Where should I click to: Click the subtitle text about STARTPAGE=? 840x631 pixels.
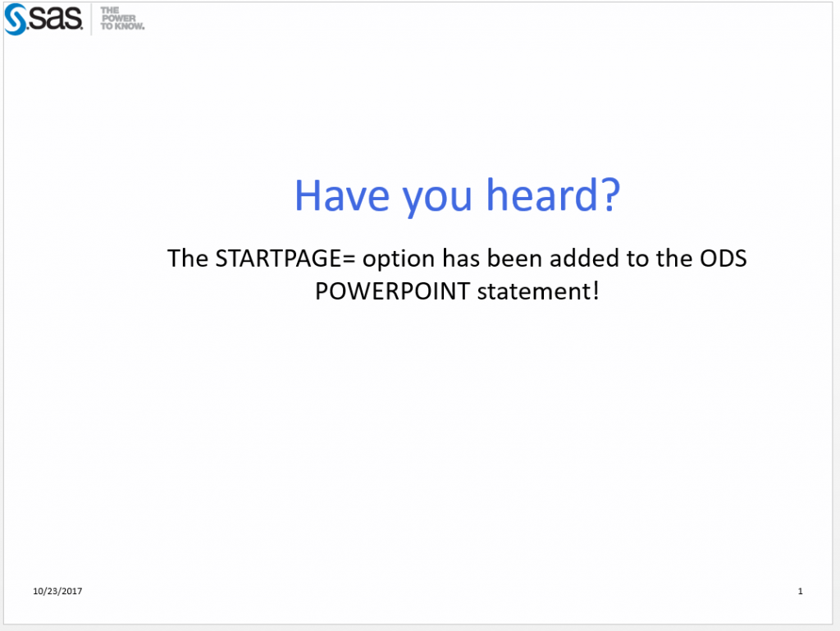(x=457, y=273)
